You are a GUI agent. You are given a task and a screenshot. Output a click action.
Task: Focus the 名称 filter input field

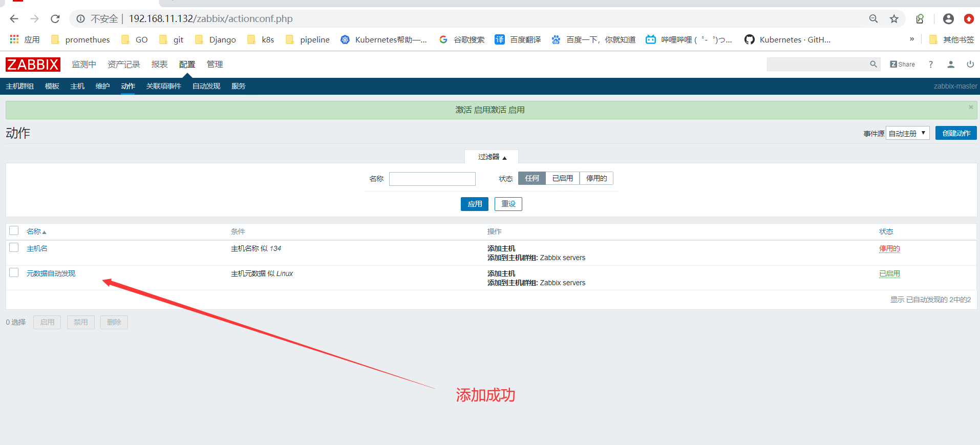[432, 179]
